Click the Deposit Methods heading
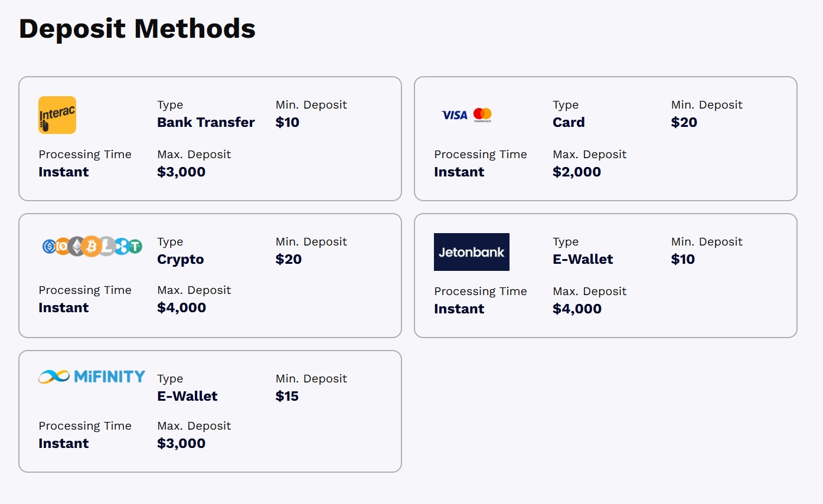Image resolution: width=823 pixels, height=504 pixels. point(137,28)
